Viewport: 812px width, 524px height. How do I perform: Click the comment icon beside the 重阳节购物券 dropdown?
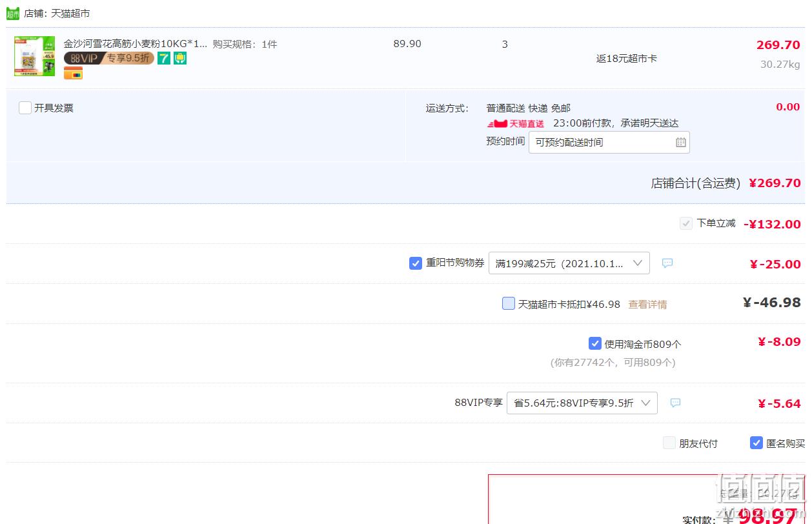tap(667, 263)
